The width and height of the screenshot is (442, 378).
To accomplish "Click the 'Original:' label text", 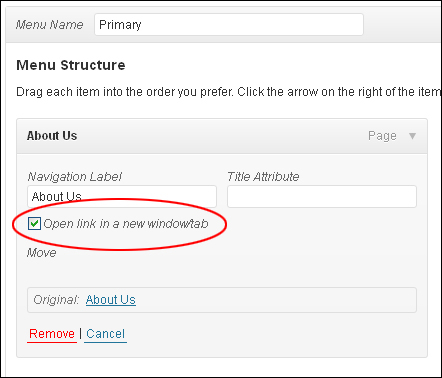I will pyautogui.click(x=56, y=300).
